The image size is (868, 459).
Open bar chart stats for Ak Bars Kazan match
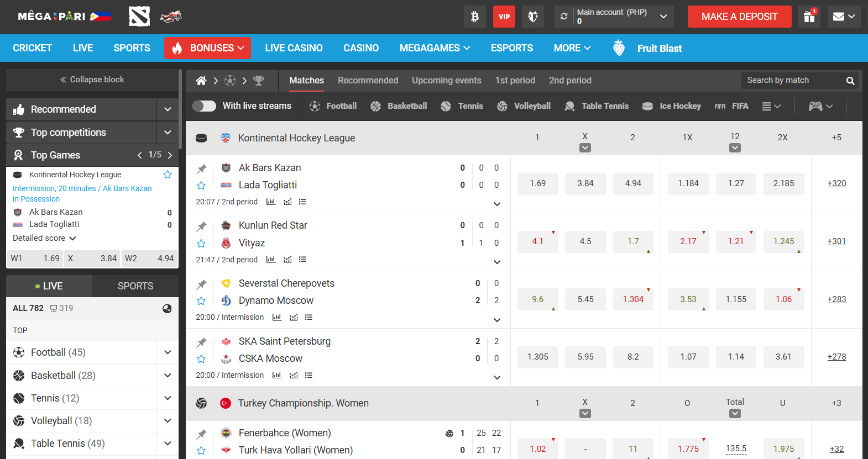coord(271,202)
